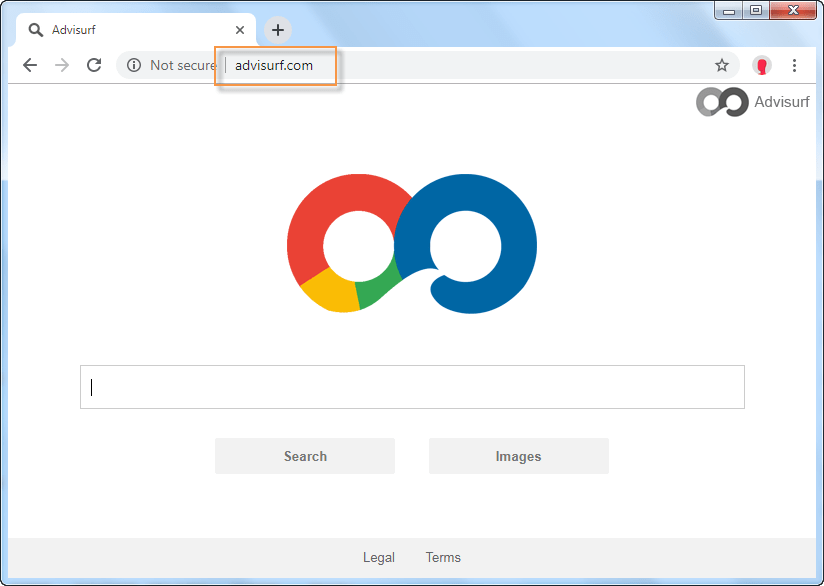The height and width of the screenshot is (586, 824).
Task: Click the gray Advisurf logo in corner
Action: click(722, 102)
